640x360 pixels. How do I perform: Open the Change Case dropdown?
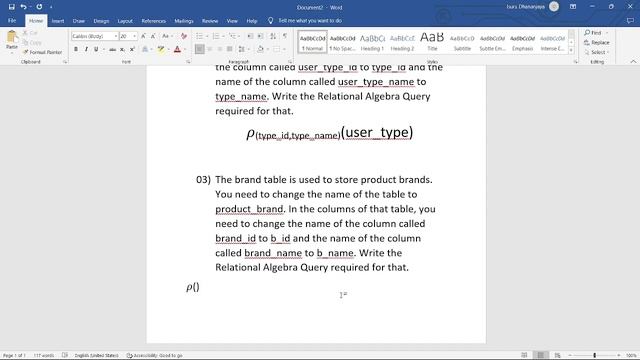[167, 36]
